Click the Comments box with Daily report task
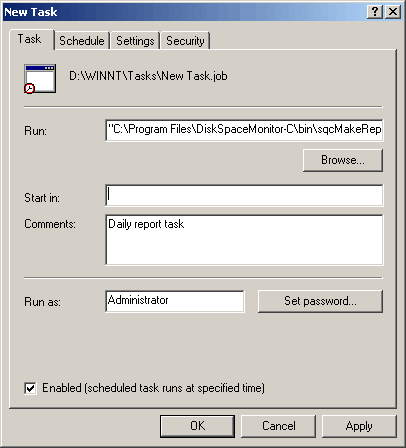This screenshot has height=448, width=406. [244, 240]
